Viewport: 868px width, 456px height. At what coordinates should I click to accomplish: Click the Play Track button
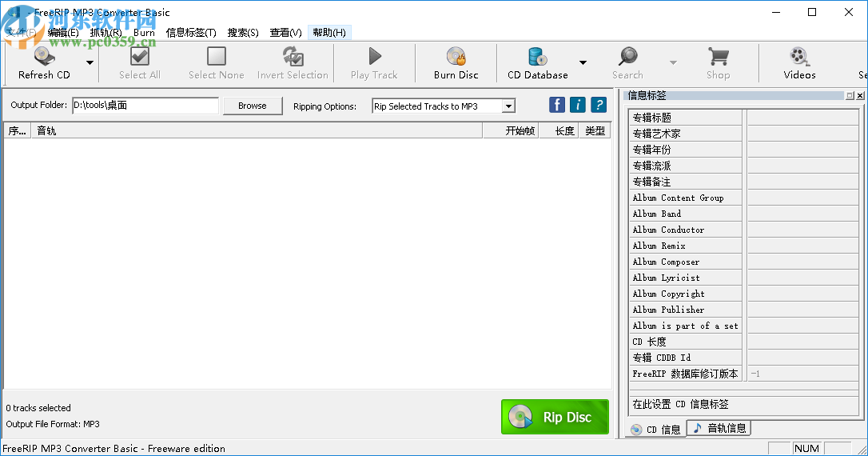pyautogui.click(x=374, y=63)
